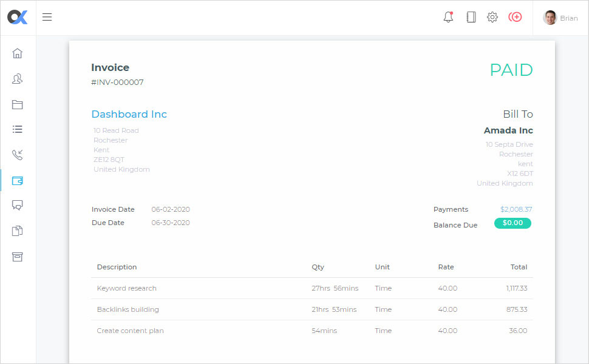Click the Dashboard Inc company link
Image resolution: width=589 pixels, height=364 pixels.
pos(129,114)
